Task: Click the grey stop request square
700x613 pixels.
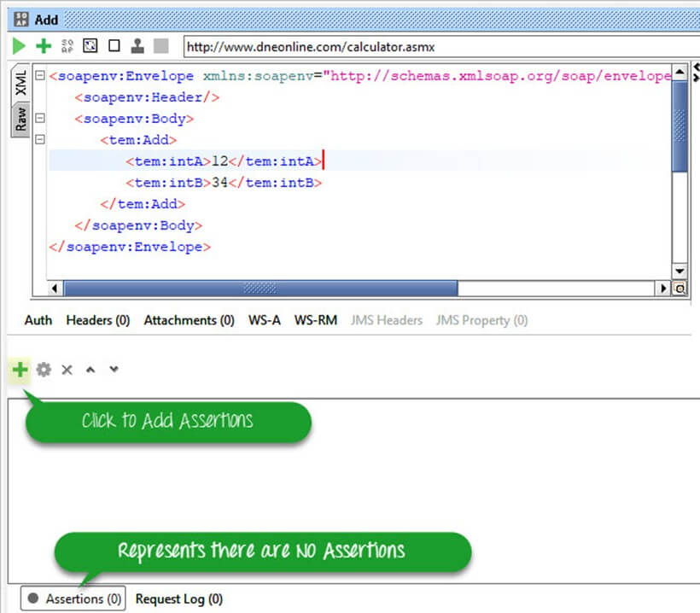Action: pyautogui.click(x=160, y=46)
